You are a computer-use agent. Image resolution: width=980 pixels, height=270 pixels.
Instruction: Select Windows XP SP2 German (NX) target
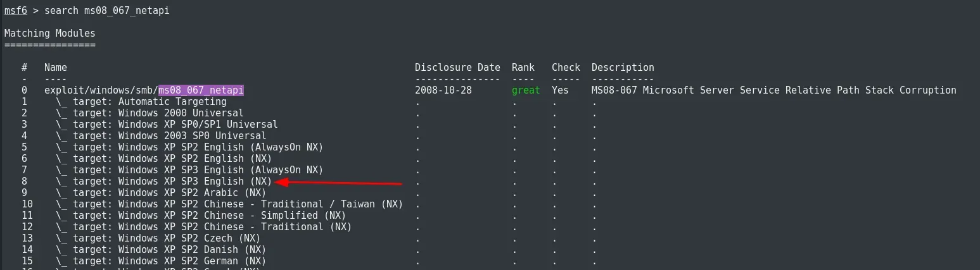(x=161, y=261)
